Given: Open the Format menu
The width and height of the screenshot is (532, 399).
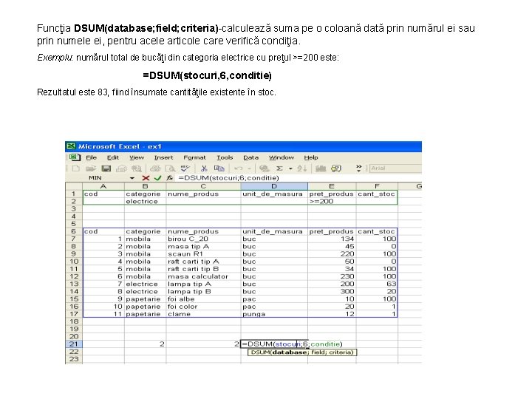Looking at the screenshot, I should pos(195,157).
